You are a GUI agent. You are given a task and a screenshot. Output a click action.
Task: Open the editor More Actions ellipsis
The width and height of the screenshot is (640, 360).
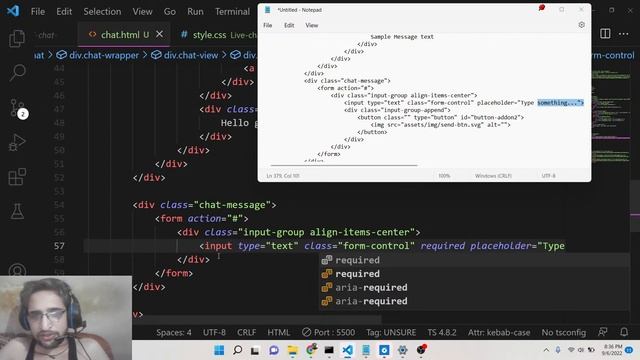coord(624,33)
